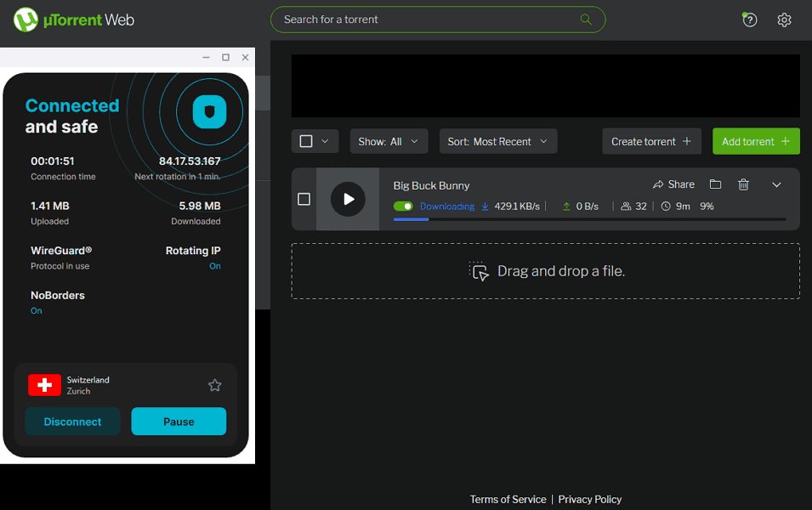Click the search magnifier icon
This screenshot has height=510, width=812.
(586, 20)
